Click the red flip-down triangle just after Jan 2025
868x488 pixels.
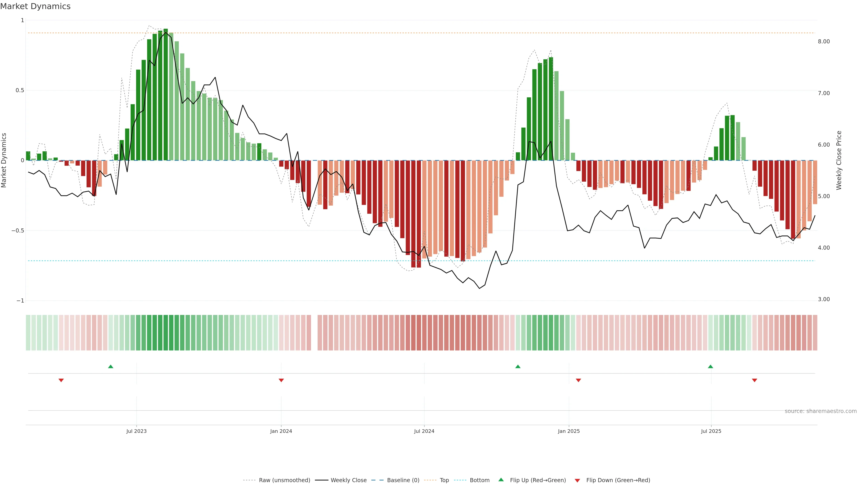tap(578, 380)
